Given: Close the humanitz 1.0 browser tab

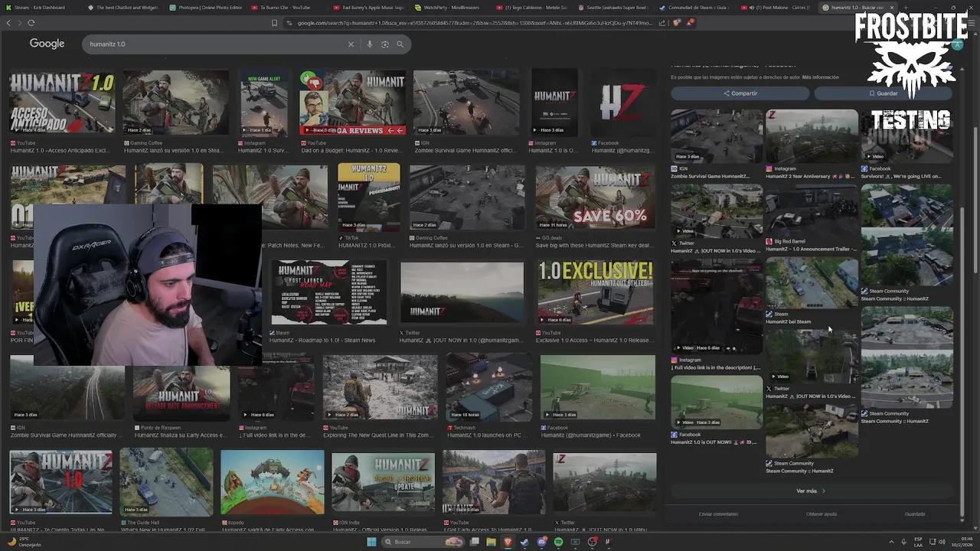Looking at the screenshot, I should (891, 8).
